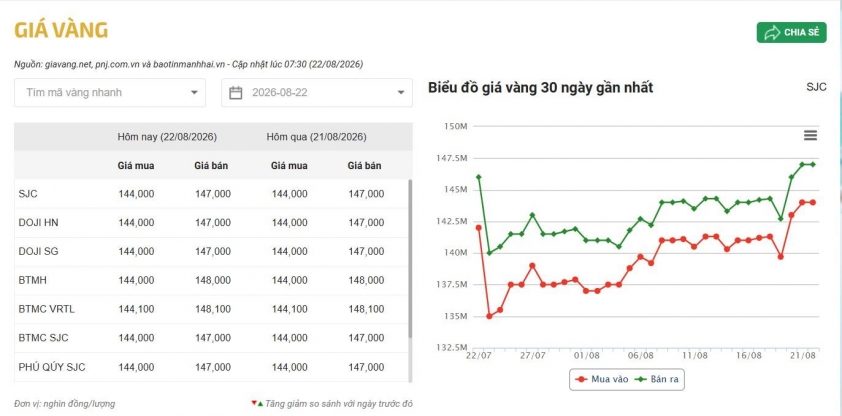Open the chart hamburger menu icon
The width and height of the screenshot is (842, 416).
coord(810,135)
